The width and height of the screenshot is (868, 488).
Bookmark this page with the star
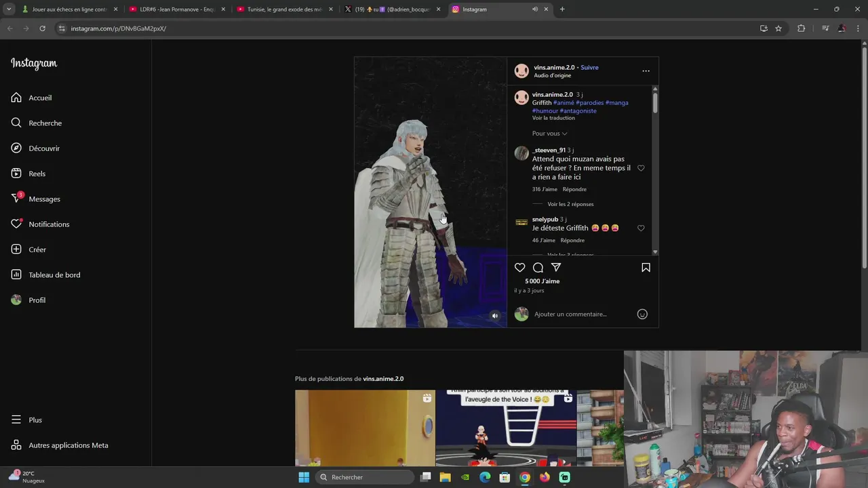778,28
